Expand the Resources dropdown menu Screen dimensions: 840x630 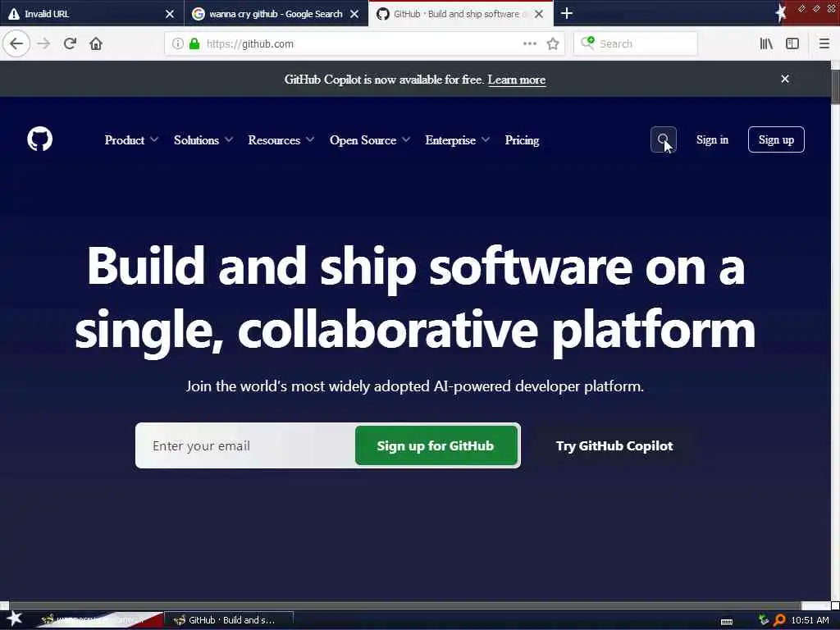click(x=281, y=139)
